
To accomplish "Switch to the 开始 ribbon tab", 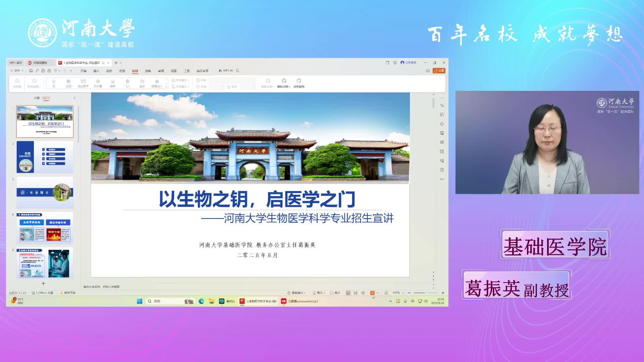I will [83, 71].
